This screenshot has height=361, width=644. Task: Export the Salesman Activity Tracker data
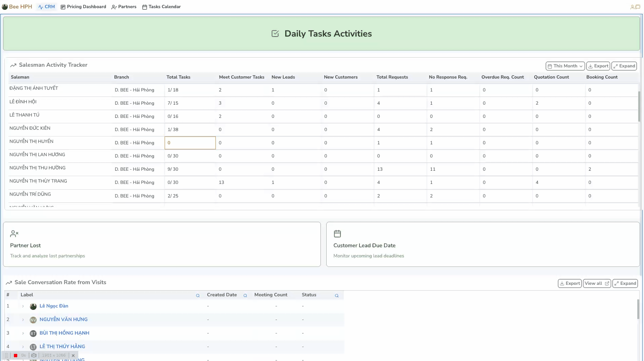[x=598, y=66]
